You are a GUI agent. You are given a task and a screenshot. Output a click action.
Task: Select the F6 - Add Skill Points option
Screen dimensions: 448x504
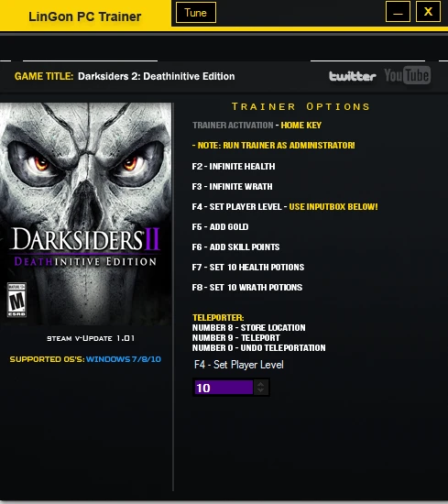235,247
